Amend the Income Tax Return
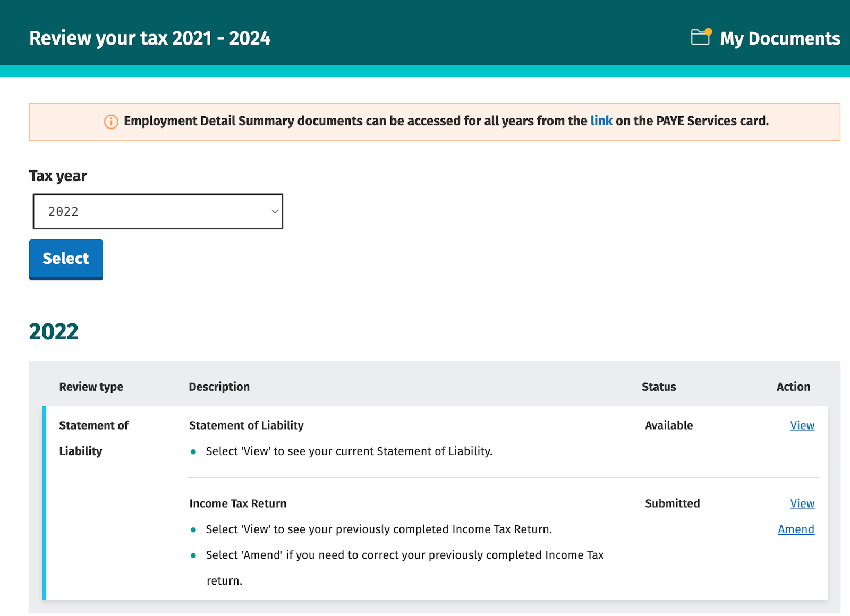The width and height of the screenshot is (850, 616). pos(795,529)
